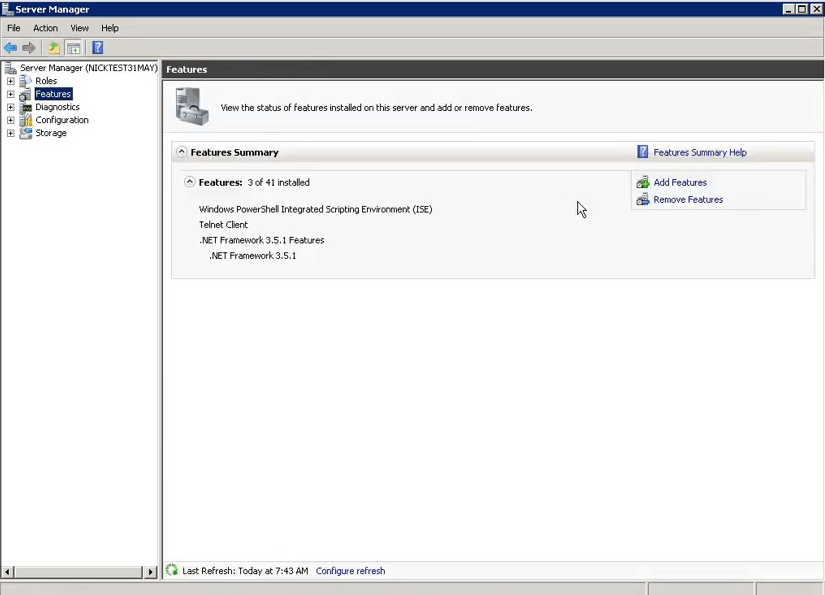Click the nested .NET Framework 3.5.1 entry
Image resolution: width=825 pixels, height=595 pixels.
coord(253,256)
